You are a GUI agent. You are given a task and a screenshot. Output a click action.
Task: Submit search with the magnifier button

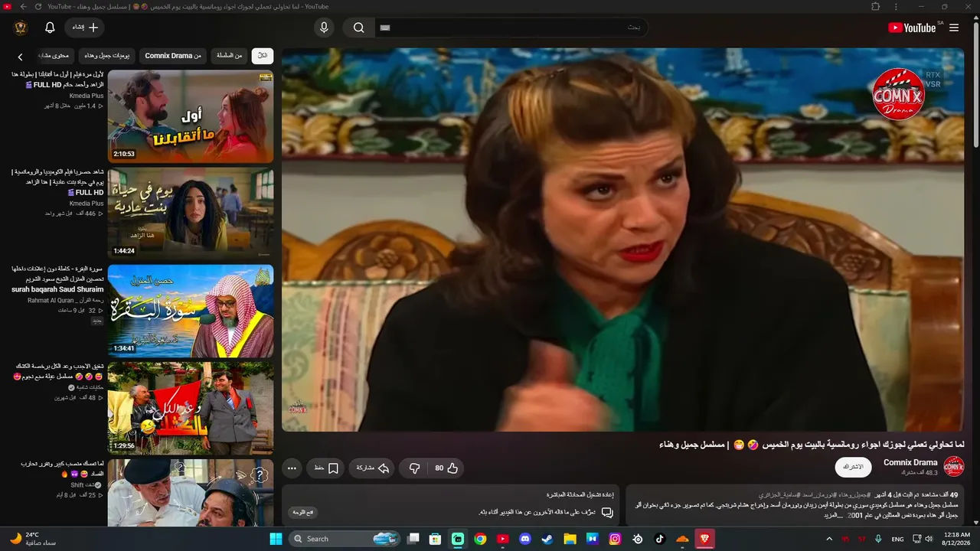click(x=358, y=28)
